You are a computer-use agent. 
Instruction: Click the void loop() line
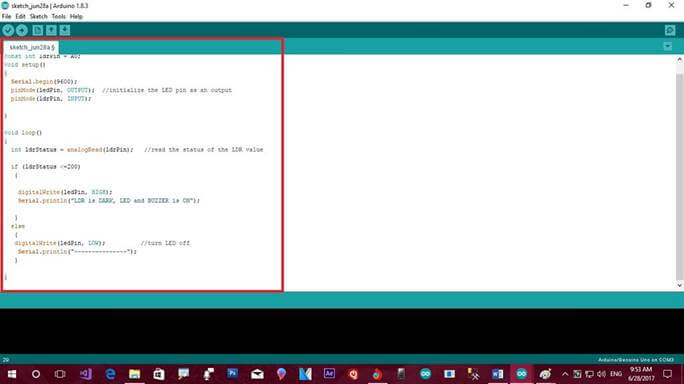pos(23,133)
